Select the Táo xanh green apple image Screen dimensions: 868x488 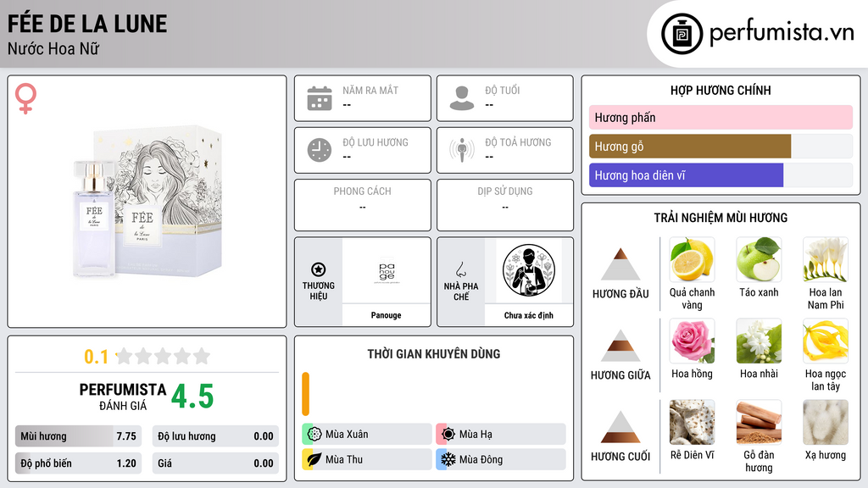[759, 259]
